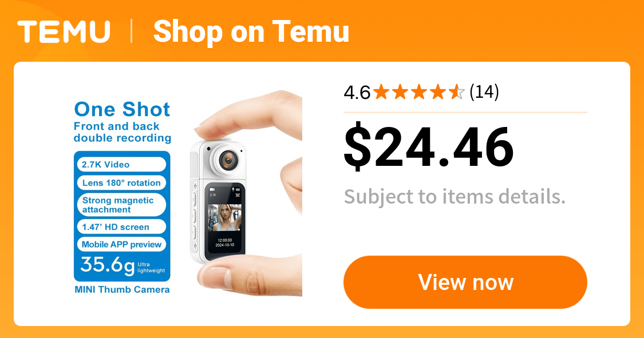Screen dimensions: 644x338
Task: Click the first orange rating star
Action: (x=381, y=92)
